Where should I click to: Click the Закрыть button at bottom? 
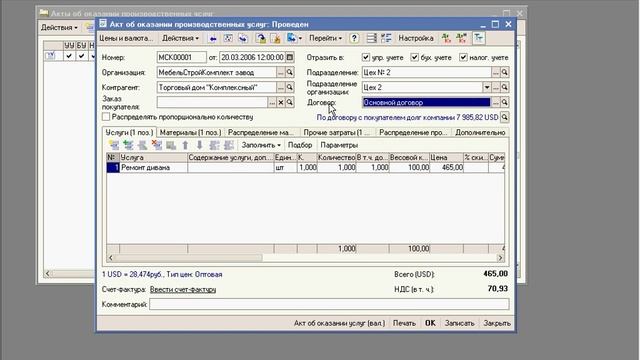coord(497,323)
